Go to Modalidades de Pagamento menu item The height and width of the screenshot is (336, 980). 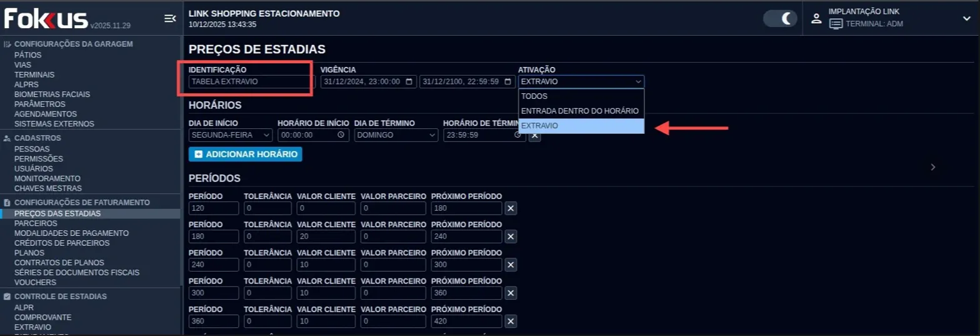(71, 233)
